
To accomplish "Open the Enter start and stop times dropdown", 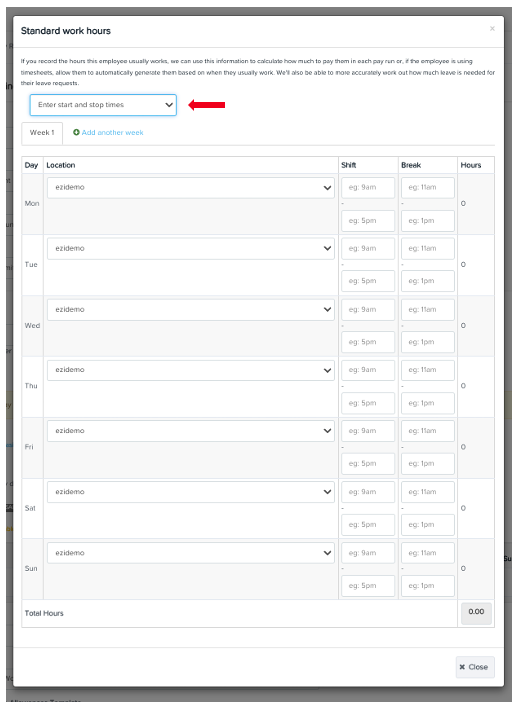I will (103, 105).
